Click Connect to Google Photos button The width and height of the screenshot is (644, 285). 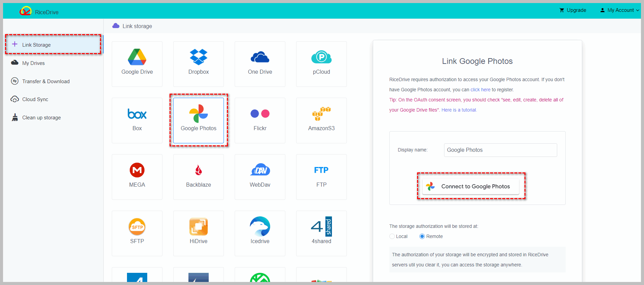coord(471,186)
